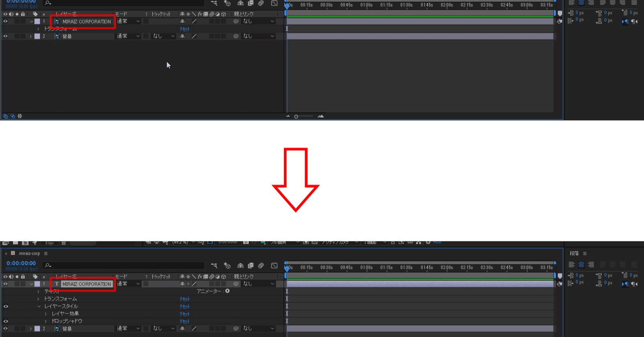Expand トランスフォーム under the text layer
This screenshot has width=644, height=337.
38,299
